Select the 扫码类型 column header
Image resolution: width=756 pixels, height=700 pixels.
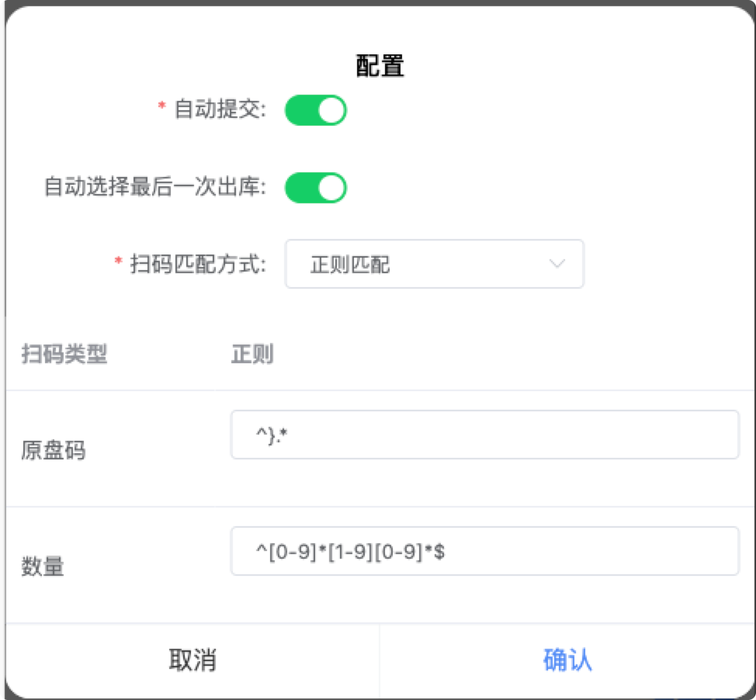[x=64, y=355]
